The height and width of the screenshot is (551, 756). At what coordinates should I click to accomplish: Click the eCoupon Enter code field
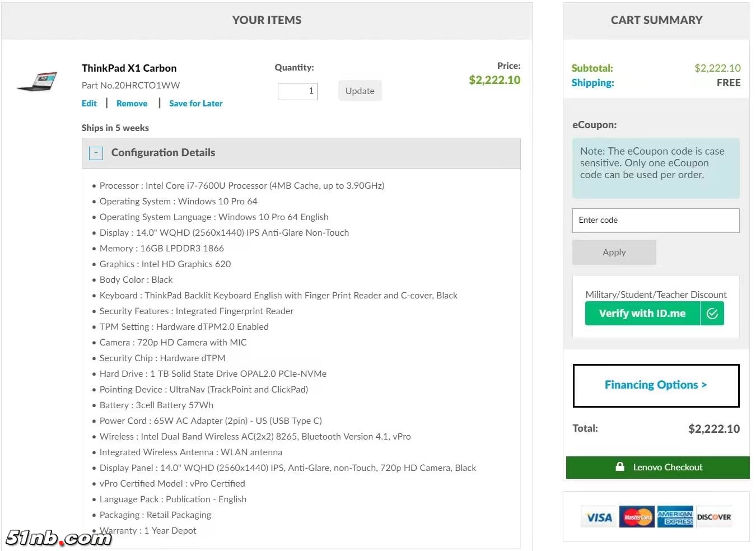coord(655,221)
